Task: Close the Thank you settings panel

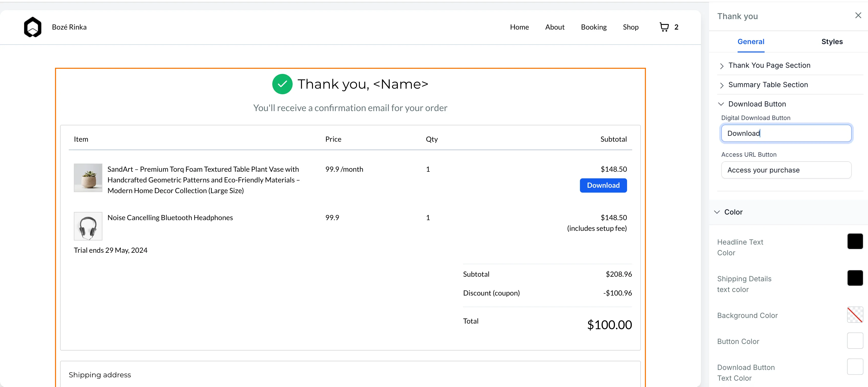Action: click(x=858, y=16)
